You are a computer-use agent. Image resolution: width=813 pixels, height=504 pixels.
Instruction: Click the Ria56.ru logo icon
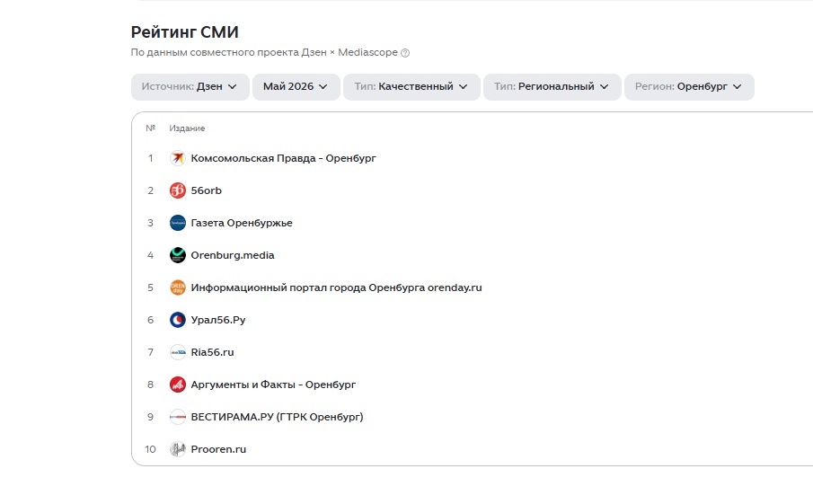[177, 352]
